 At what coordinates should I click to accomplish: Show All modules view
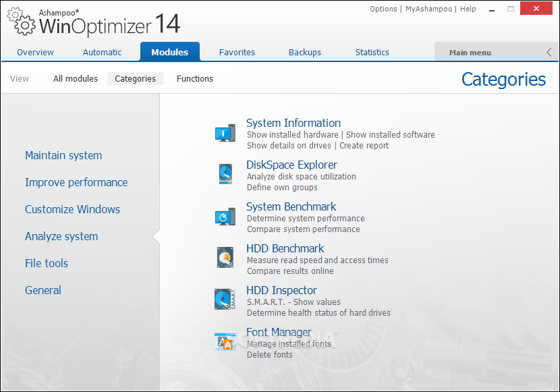[76, 78]
